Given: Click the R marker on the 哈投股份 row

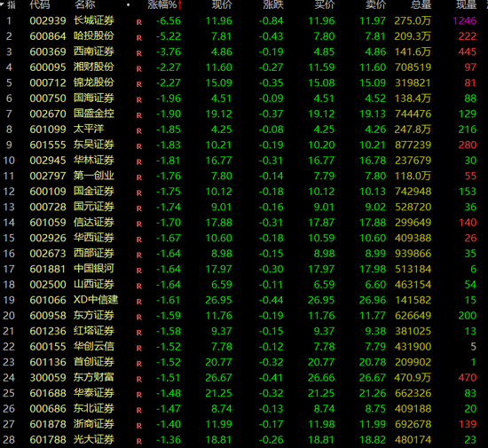Looking at the screenshot, I should point(139,38).
